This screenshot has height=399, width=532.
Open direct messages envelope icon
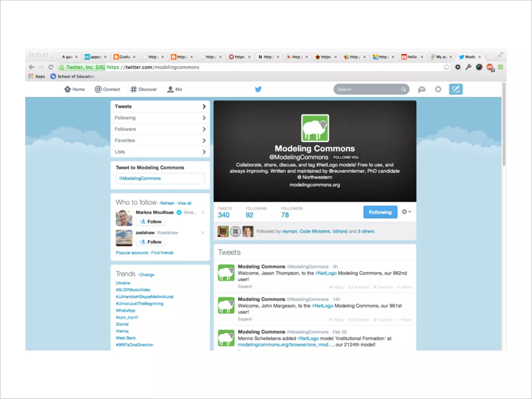422,89
